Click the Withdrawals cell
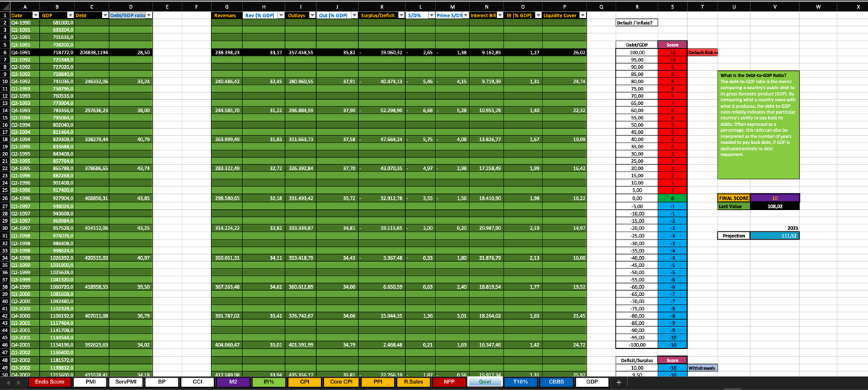Image resolution: width=868 pixels, height=390 pixels. 702,368
